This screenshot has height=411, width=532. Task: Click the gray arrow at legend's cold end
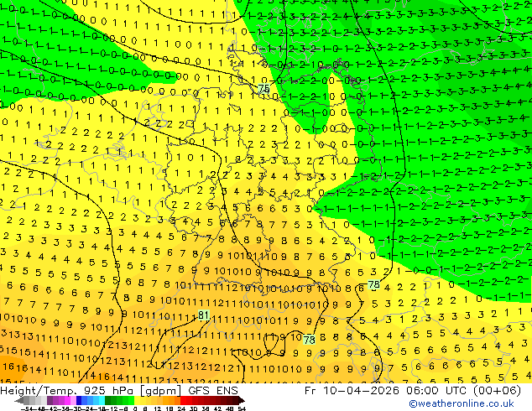click(x=19, y=400)
